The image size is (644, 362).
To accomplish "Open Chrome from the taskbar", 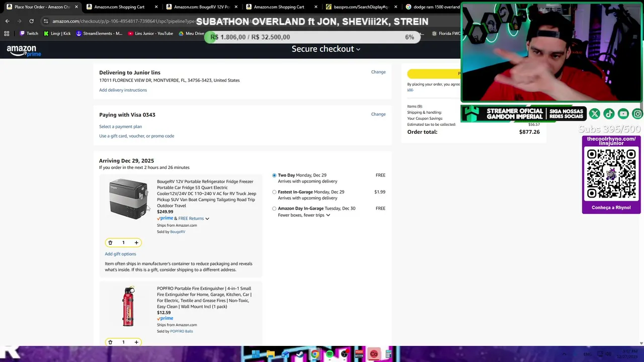I will click(x=314, y=354).
